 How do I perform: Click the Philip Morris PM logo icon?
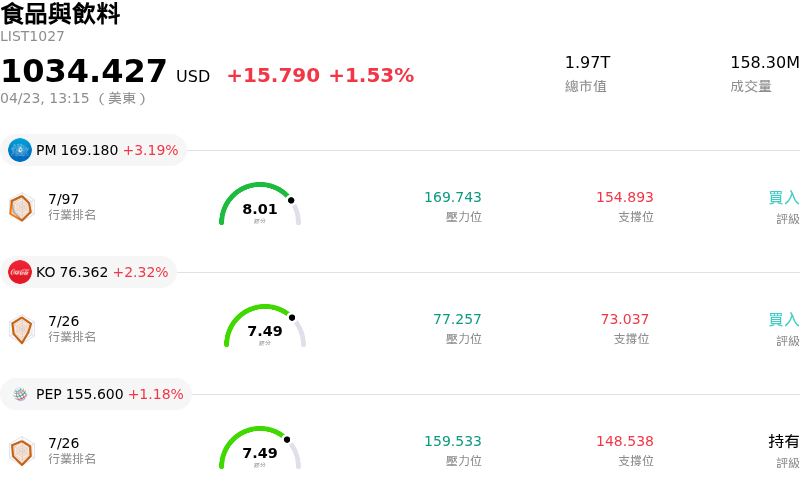click(x=20, y=150)
